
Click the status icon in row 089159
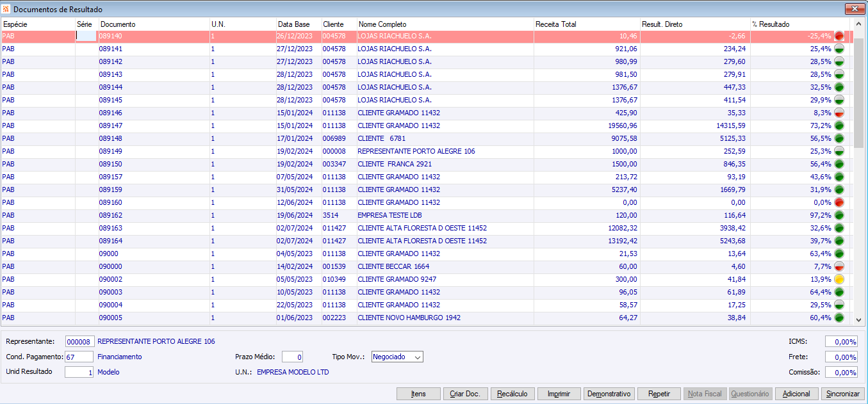pyautogui.click(x=839, y=190)
